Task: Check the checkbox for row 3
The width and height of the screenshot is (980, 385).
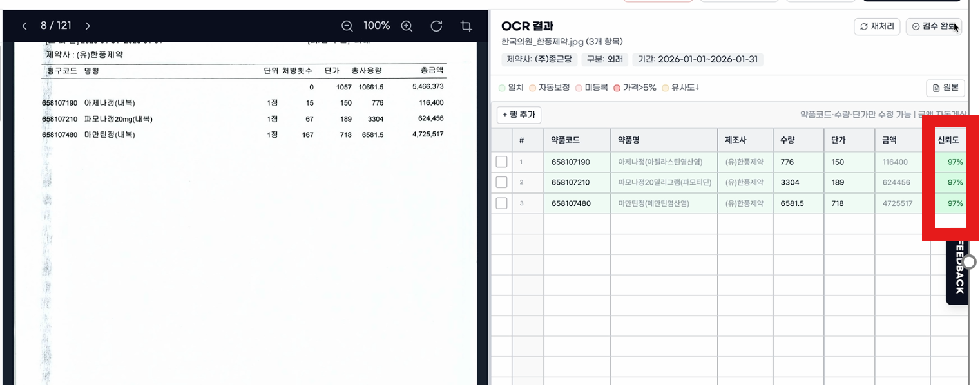Action: [501, 203]
